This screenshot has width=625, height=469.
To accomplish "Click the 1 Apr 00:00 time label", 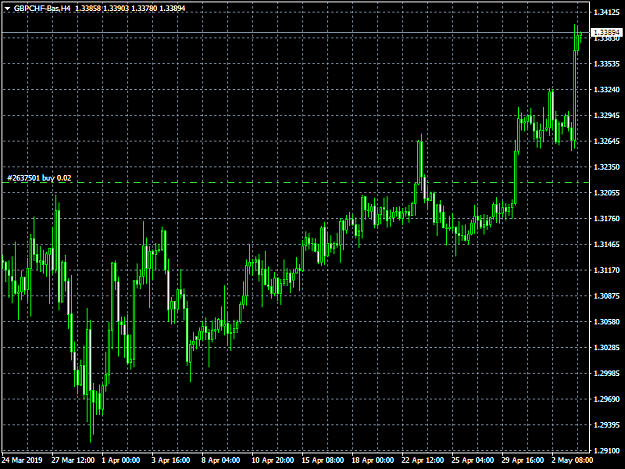I will 121,460.
